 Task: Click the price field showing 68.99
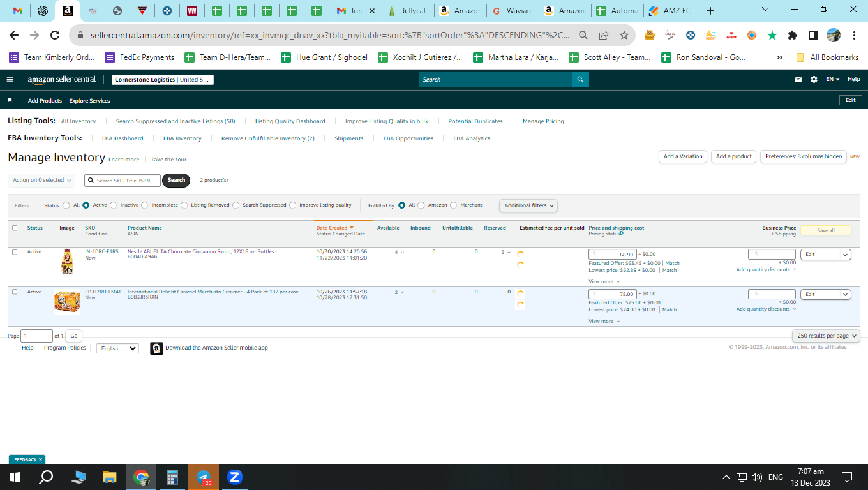coord(612,255)
